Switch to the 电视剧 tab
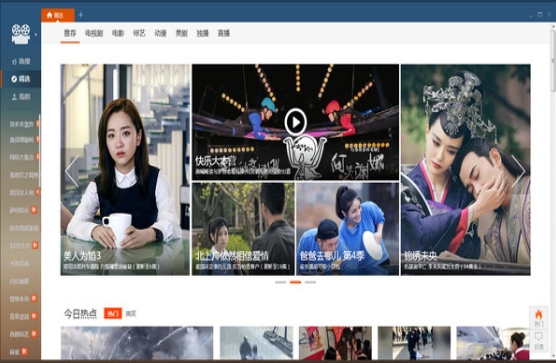Image resolution: width=556 pixels, height=363 pixels. coord(94,33)
